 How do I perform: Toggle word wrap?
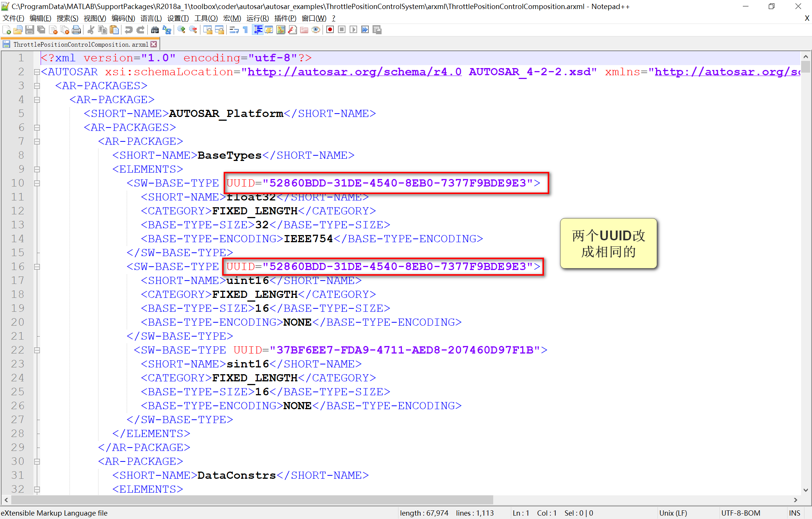point(234,30)
